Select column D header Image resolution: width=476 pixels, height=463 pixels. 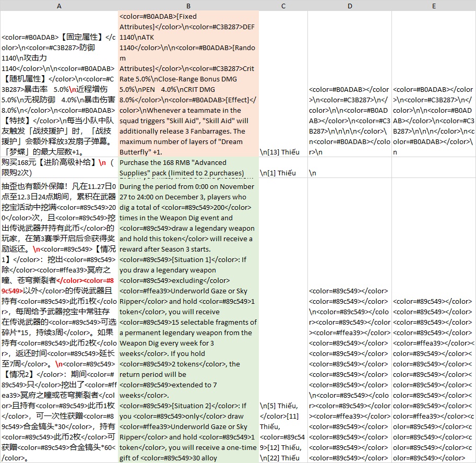pyautogui.click(x=349, y=6)
